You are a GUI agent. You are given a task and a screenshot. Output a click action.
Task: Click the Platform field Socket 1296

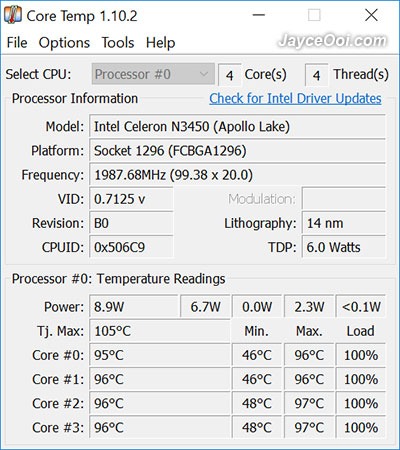(x=237, y=151)
